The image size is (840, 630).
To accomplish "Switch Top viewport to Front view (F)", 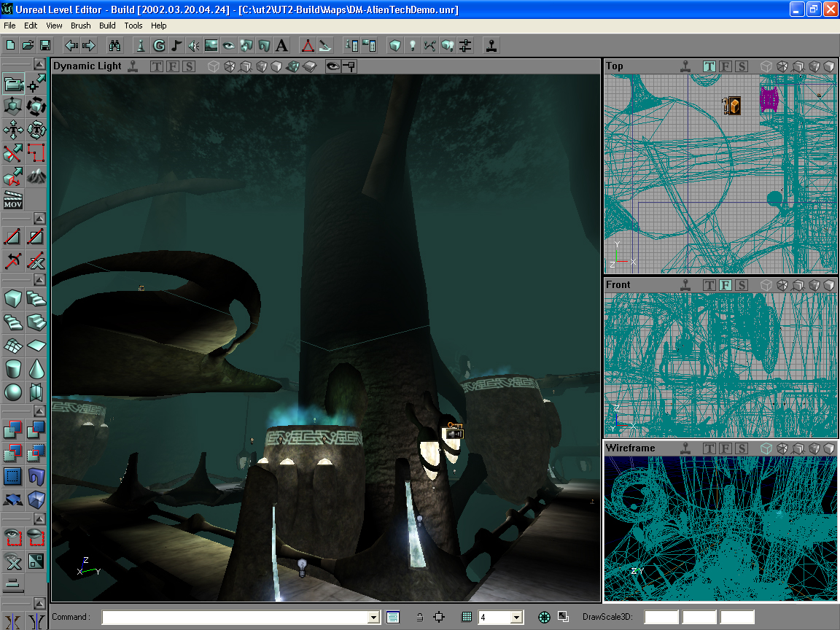I will point(726,66).
